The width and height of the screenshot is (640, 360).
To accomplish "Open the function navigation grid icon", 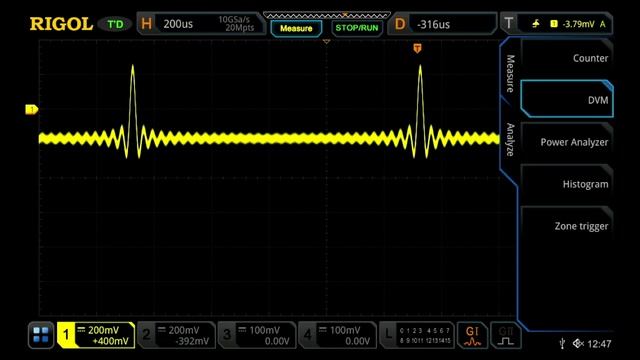I will (41, 335).
